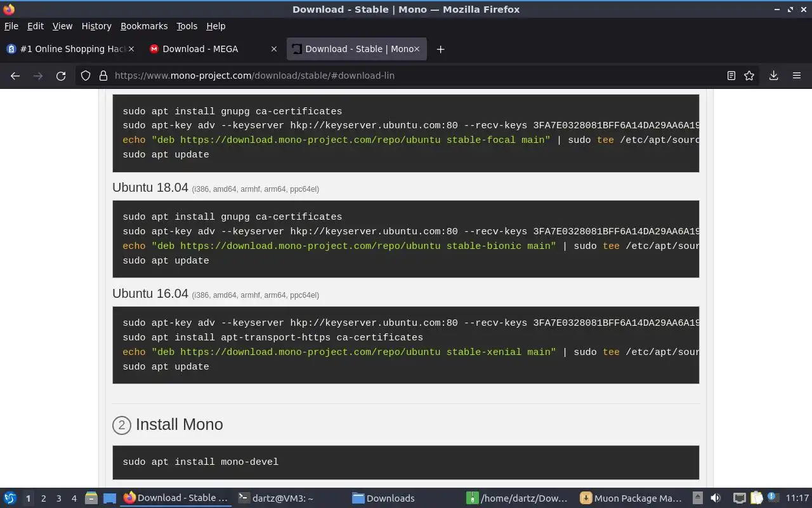Click 'sudo apt install apt-transport-https ca-certificates' line
This screenshot has height=508, width=812.
click(x=273, y=337)
